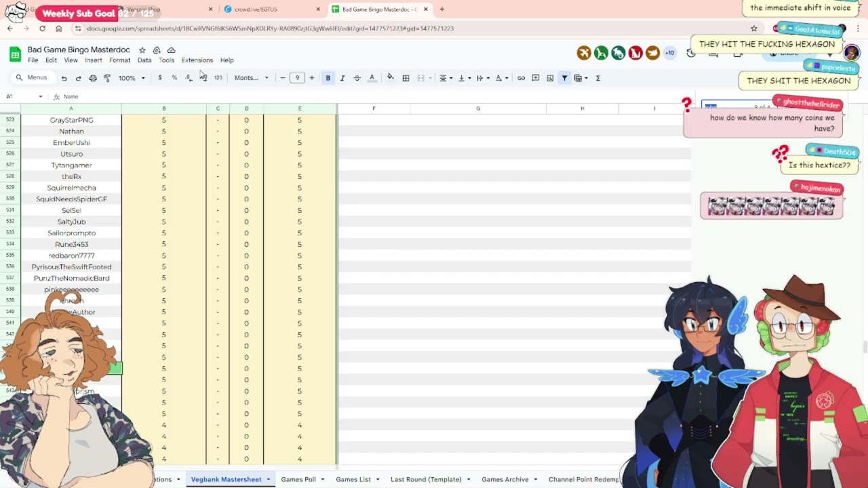Click the +10 more collaborators indicator
868x488 pixels.
coord(669,53)
